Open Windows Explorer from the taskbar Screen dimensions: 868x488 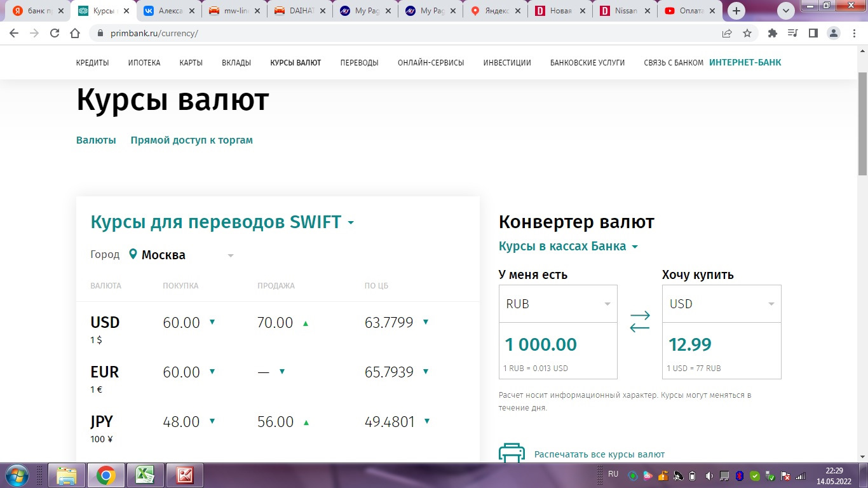pyautogui.click(x=67, y=475)
